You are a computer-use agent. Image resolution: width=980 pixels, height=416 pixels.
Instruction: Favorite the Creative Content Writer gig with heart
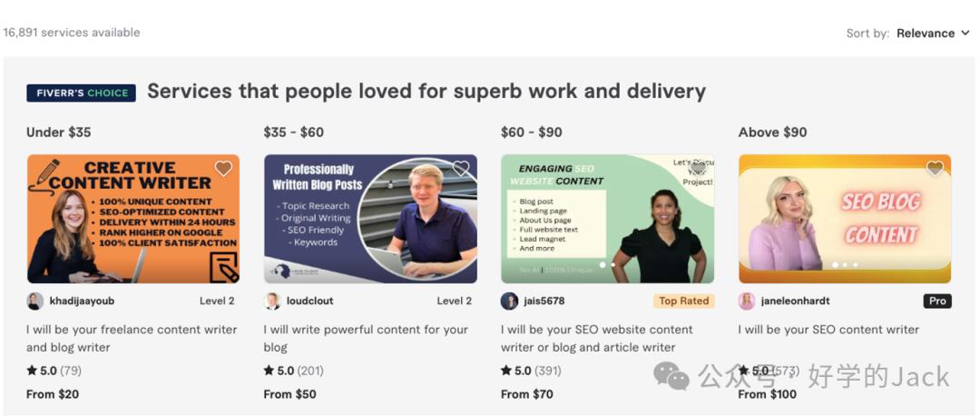coord(223,169)
